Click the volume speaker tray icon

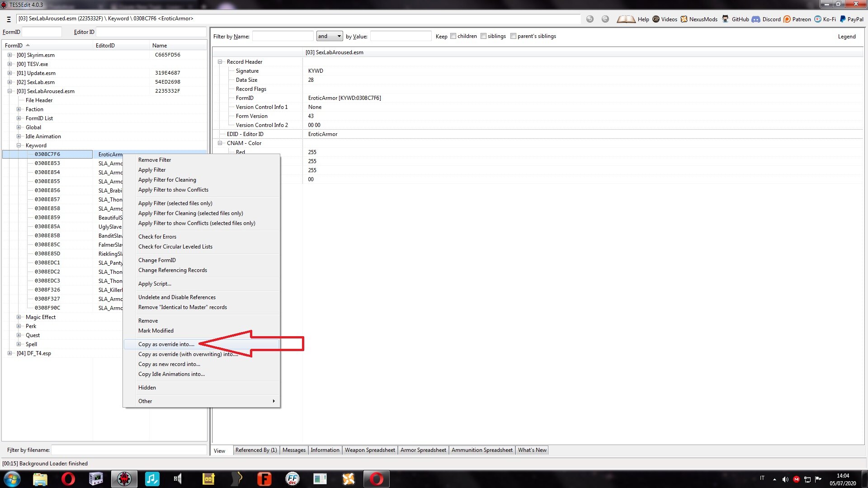pos(785,479)
